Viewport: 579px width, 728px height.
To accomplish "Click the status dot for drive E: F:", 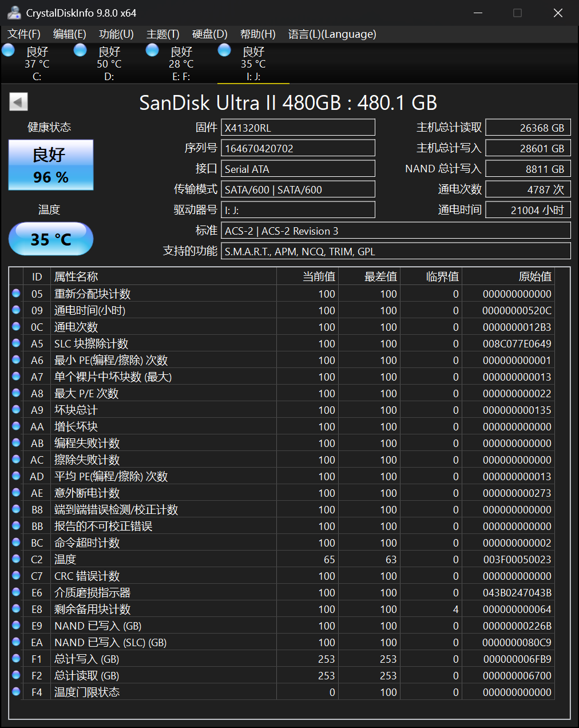I will (152, 50).
